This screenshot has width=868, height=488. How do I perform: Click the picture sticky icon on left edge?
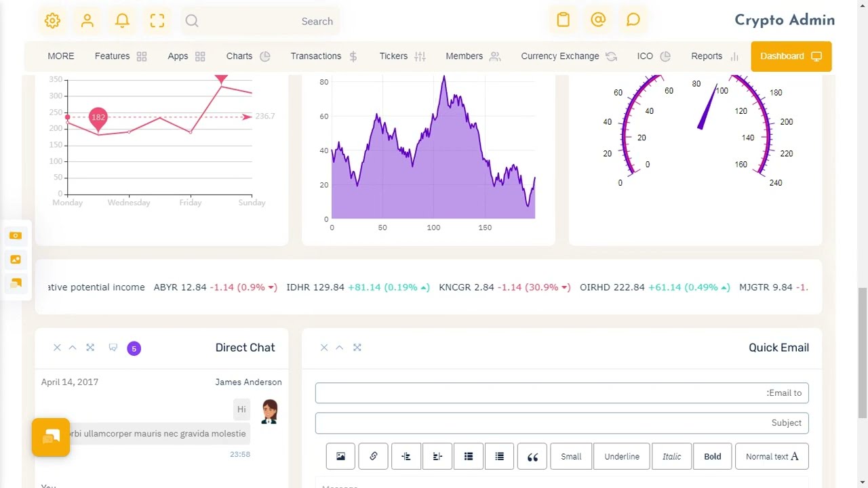click(x=16, y=260)
